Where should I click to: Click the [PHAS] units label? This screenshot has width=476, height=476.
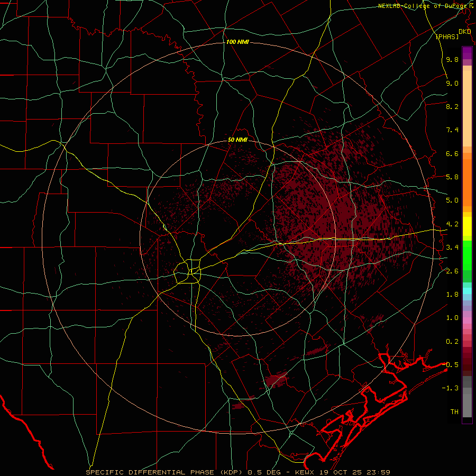click(447, 36)
